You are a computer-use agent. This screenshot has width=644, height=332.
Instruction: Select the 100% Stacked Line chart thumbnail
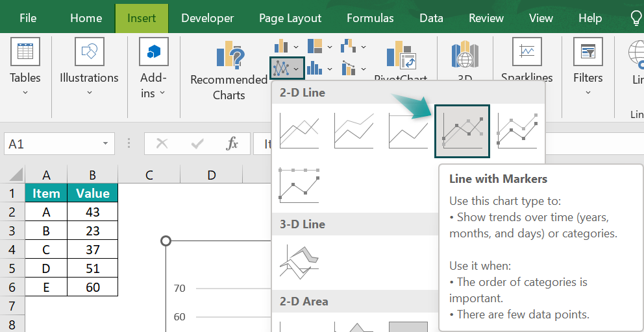pos(408,131)
